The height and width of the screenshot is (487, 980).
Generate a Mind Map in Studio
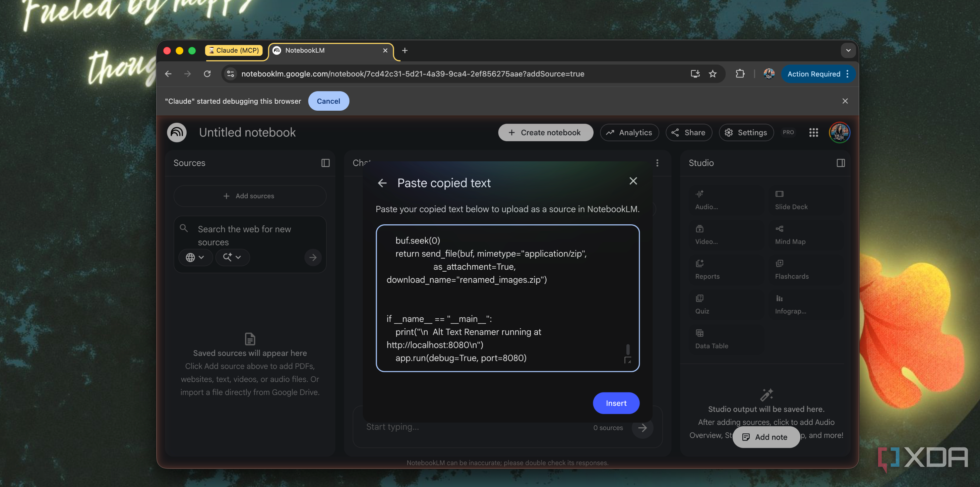tap(805, 234)
